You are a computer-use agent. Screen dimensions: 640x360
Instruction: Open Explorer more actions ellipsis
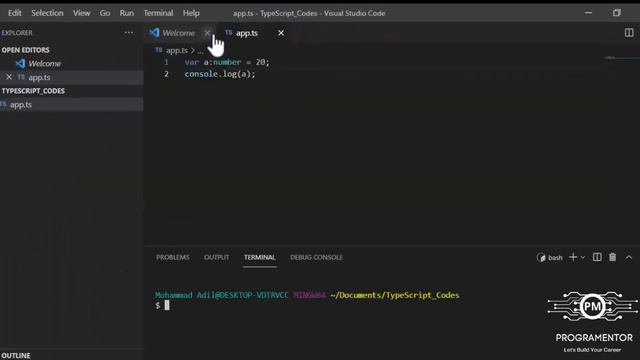click(x=129, y=33)
